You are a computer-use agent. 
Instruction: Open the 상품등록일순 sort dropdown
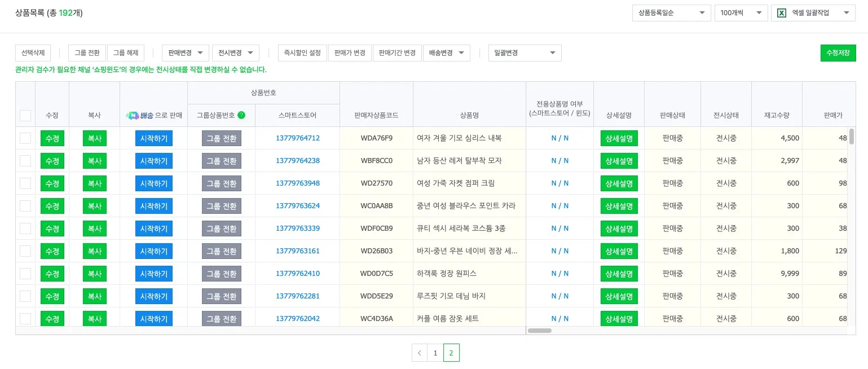tap(671, 13)
